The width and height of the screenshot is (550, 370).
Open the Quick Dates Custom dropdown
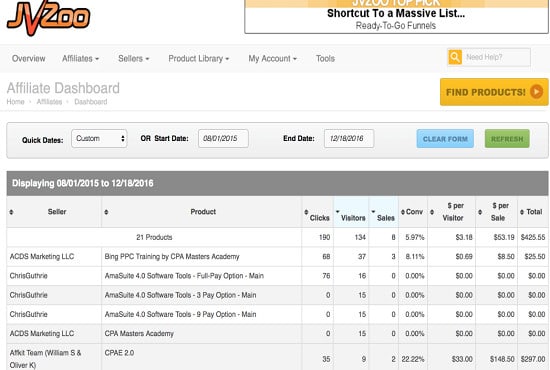coord(99,139)
